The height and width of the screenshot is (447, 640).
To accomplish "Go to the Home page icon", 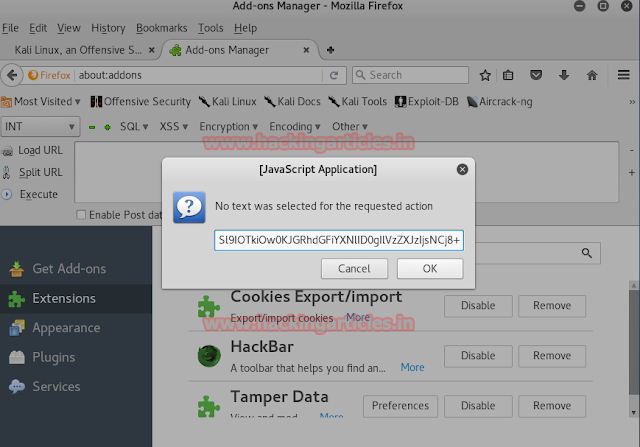I will 592,75.
